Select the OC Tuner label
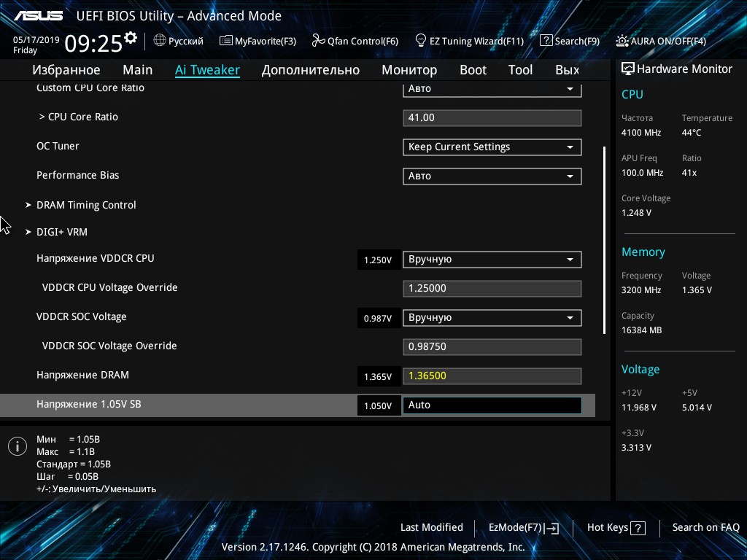The width and height of the screenshot is (747, 560). [58, 146]
